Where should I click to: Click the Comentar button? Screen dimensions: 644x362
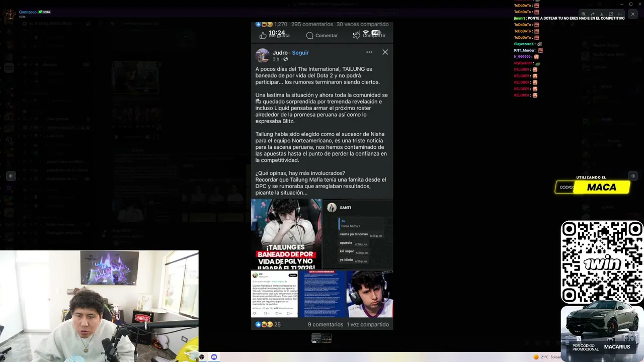[x=322, y=35]
